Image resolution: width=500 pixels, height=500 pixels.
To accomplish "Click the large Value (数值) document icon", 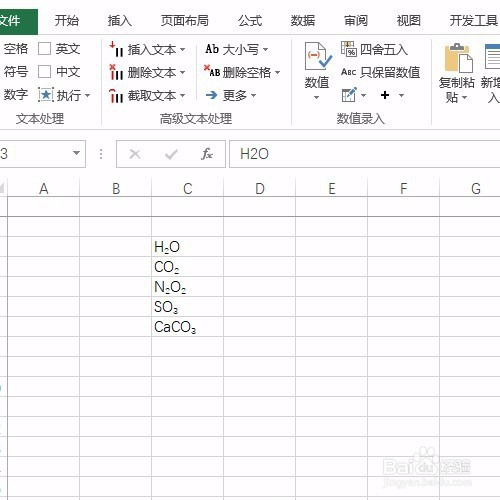I will pyautogui.click(x=317, y=56).
